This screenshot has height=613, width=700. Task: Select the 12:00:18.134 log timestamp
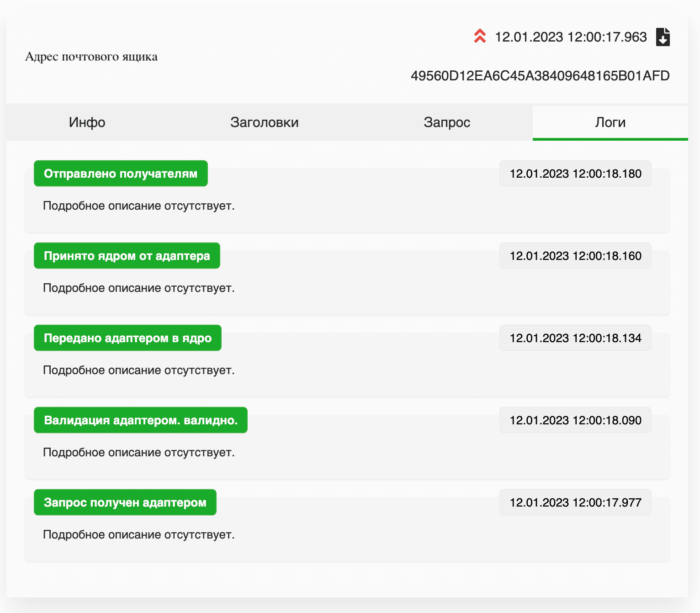(575, 338)
